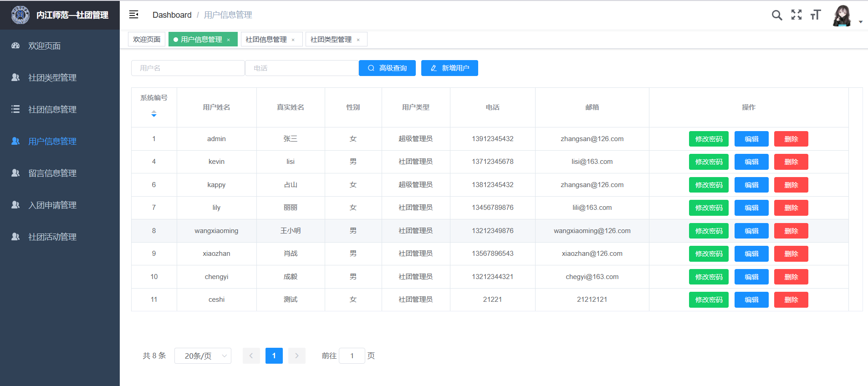Screen dimensions: 868x386
Task: Click the school logo in sidebar
Action: (x=20, y=15)
